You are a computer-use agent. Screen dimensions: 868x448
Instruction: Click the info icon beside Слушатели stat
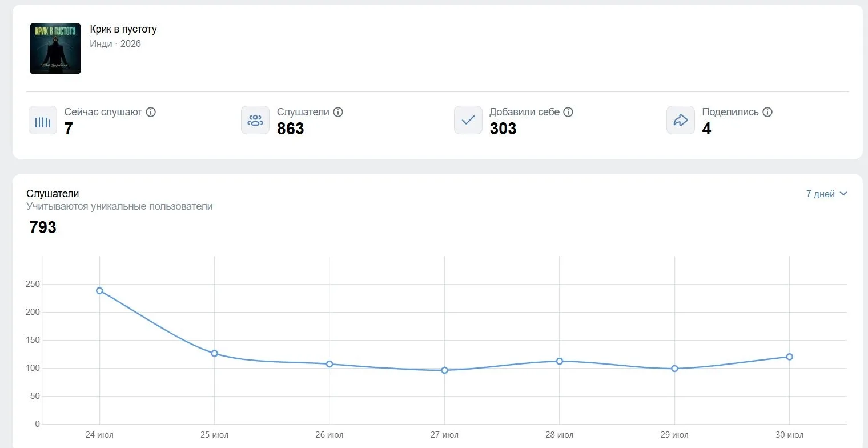(338, 112)
